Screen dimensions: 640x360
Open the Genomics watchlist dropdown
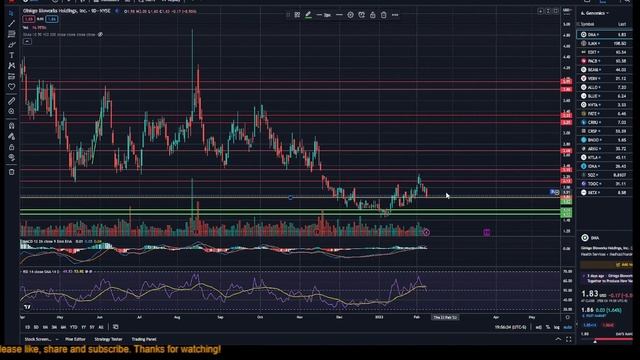(x=594, y=13)
